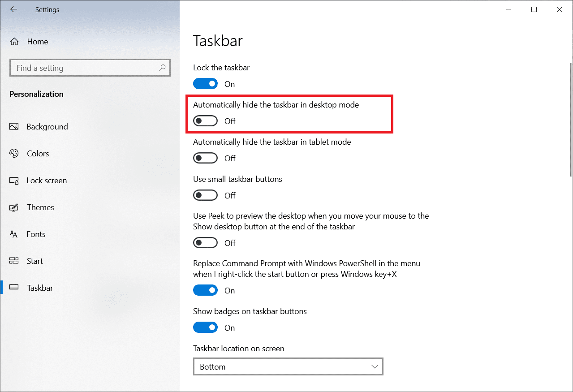Disable Show badges on taskbar buttons
The image size is (573, 392).
[205, 327]
